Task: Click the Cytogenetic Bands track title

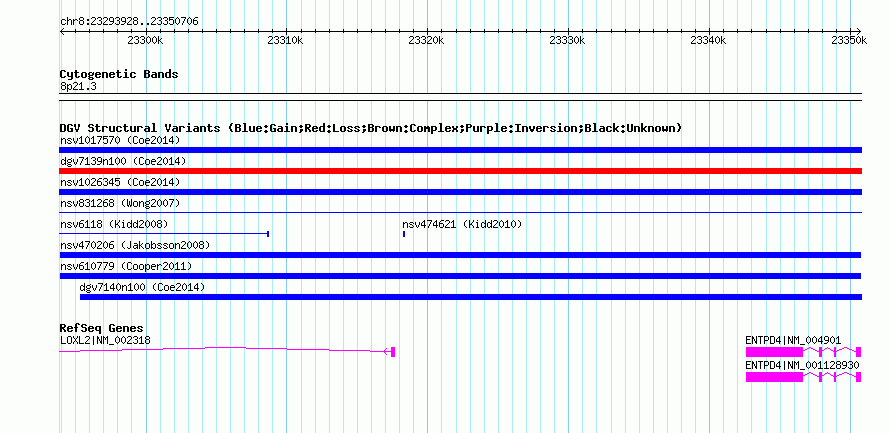Action: coord(119,74)
